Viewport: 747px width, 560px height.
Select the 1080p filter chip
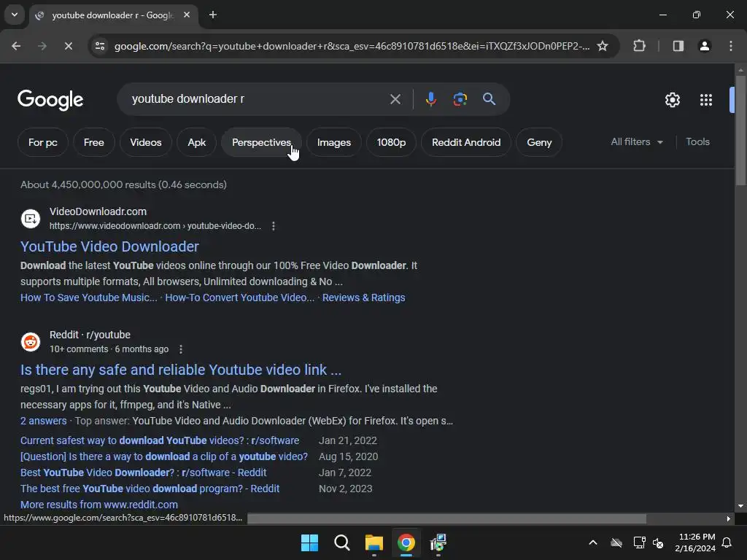click(x=391, y=142)
